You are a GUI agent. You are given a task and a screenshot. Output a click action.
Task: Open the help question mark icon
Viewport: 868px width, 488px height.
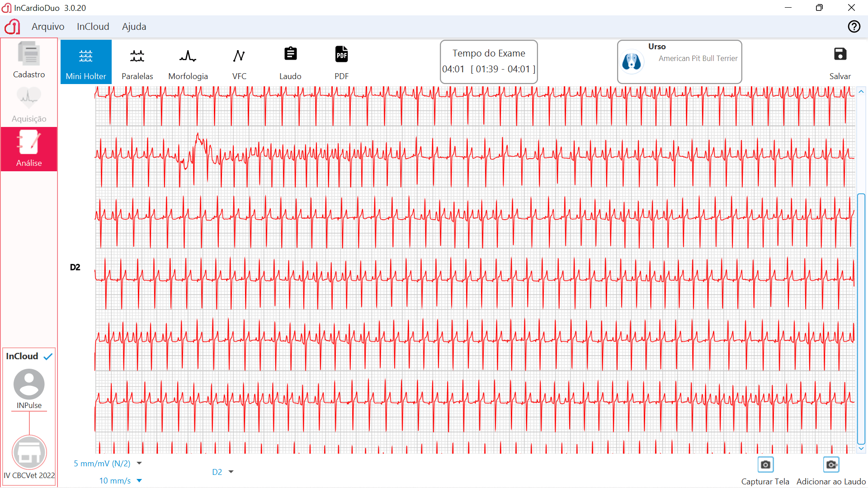854,27
